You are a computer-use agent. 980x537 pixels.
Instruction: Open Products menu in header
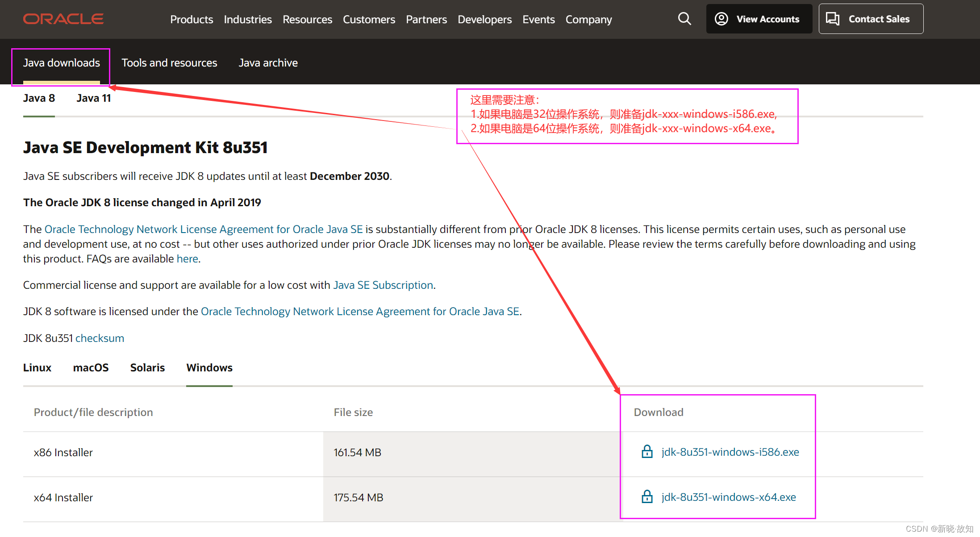click(192, 20)
